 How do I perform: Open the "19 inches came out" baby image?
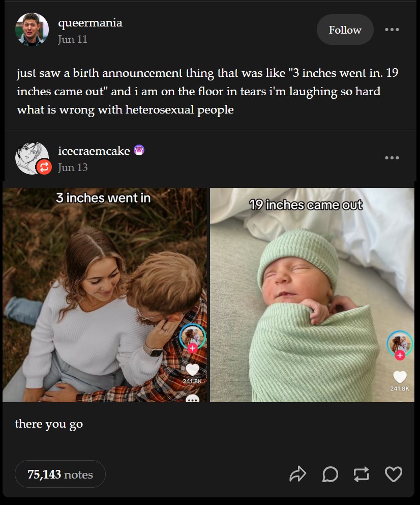[312, 295]
